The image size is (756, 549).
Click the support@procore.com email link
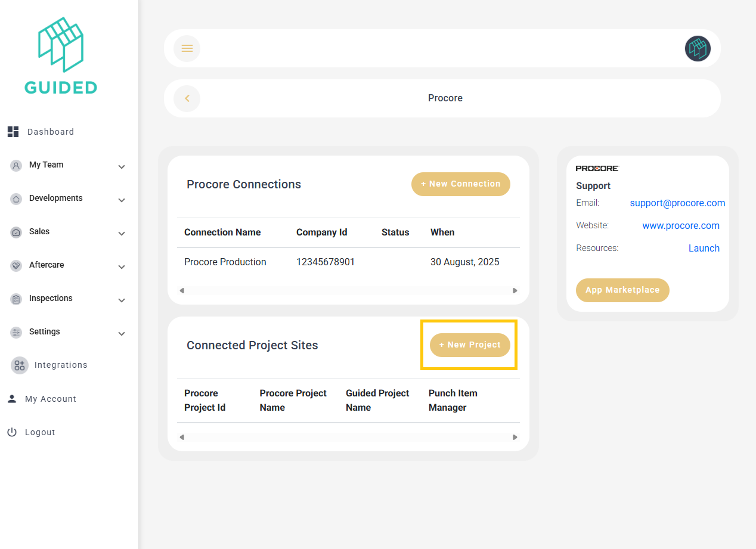tap(677, 203)
